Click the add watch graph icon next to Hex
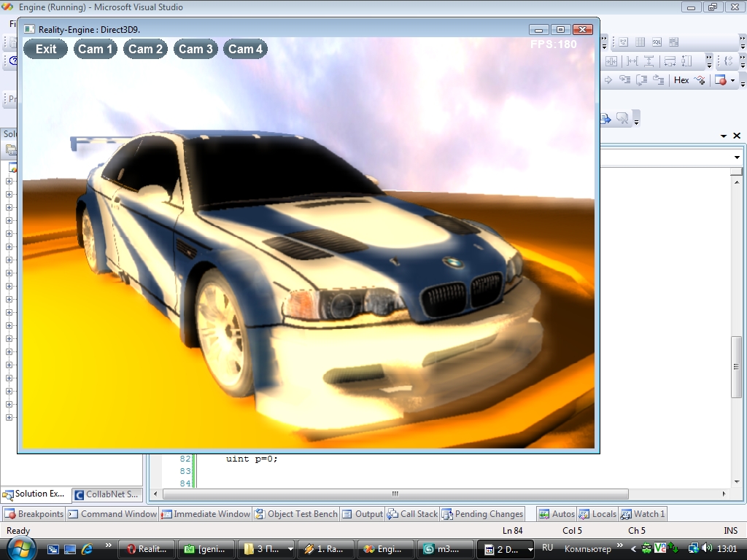747x560 pixels. tap(700, 80)
